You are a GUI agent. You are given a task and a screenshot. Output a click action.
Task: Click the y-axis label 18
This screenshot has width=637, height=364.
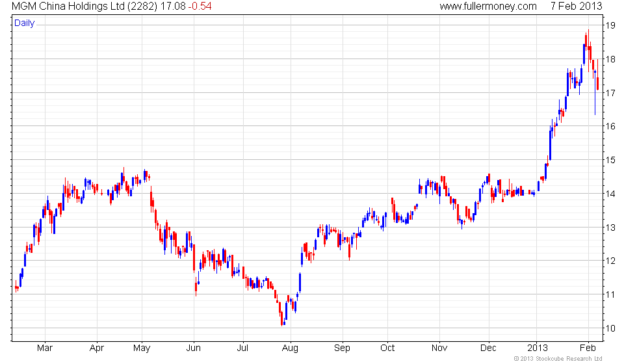click(610, 59)
